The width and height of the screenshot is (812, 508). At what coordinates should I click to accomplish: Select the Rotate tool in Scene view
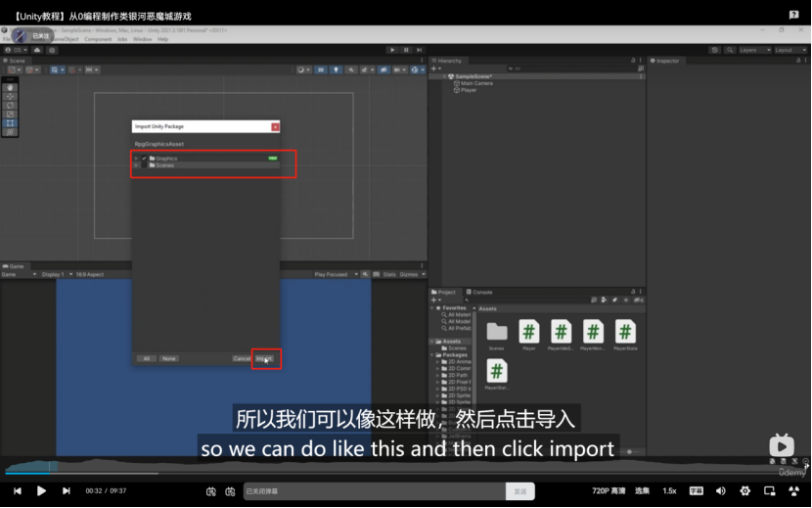10,106
